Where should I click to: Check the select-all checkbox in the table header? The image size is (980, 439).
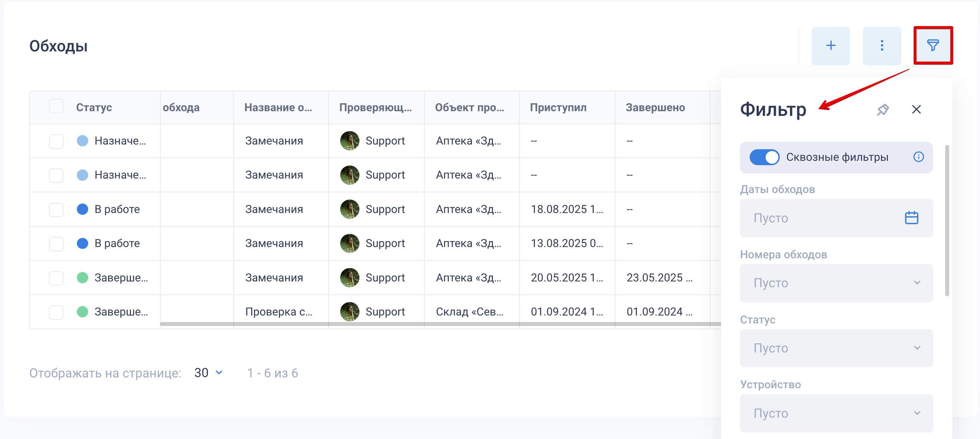(x=56, y=106)
